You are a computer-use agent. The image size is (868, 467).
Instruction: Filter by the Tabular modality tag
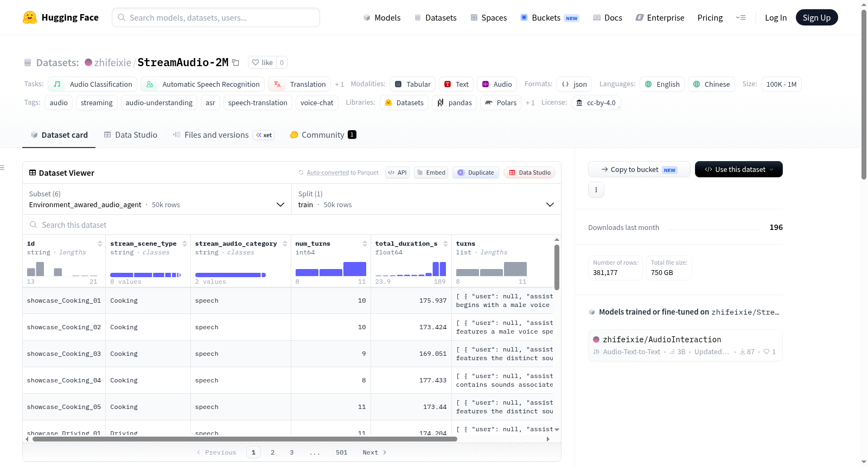413,84
